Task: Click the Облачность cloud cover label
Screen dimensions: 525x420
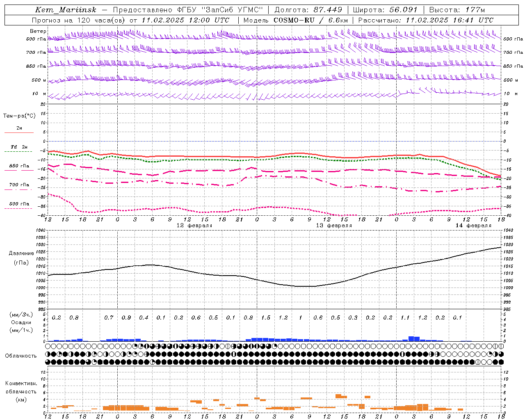Action: click(21, 356)
